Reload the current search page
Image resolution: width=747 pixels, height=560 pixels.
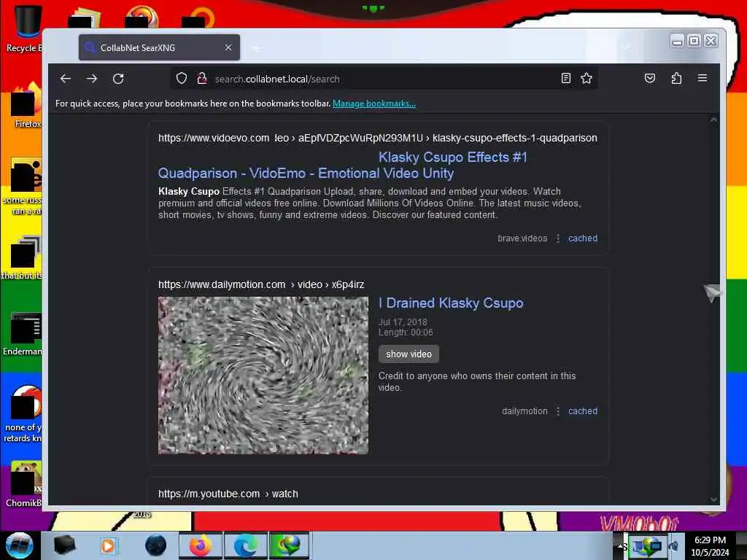point(118,79)
